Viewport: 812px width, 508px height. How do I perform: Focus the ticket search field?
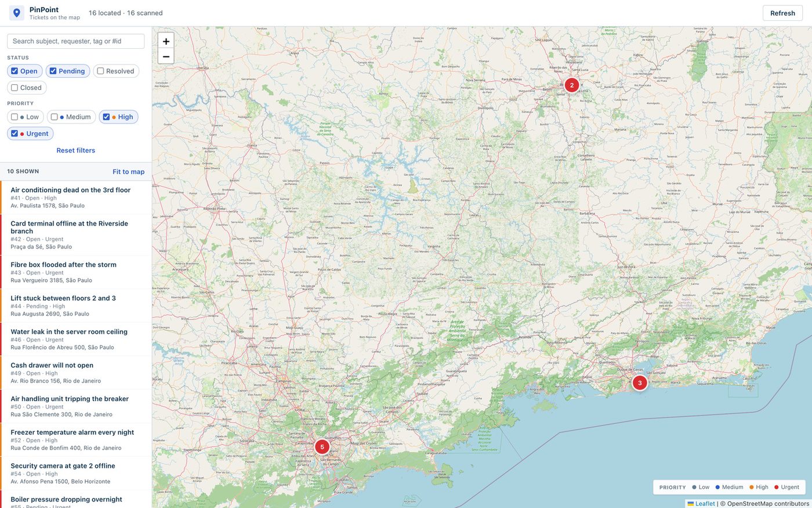(x=76, y=41)
